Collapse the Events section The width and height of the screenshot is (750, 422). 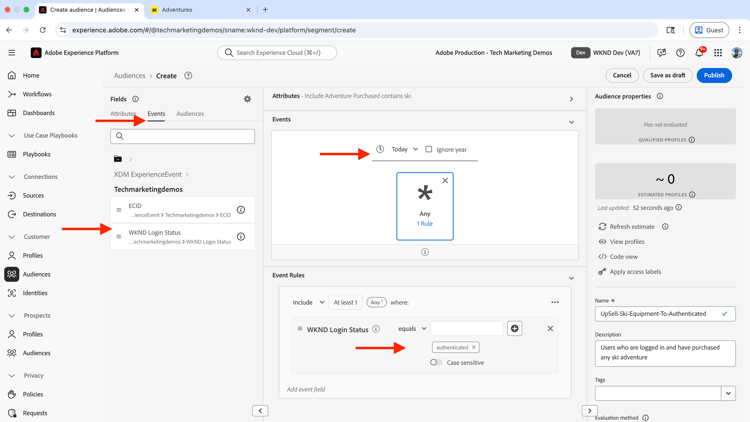(571, 122)
